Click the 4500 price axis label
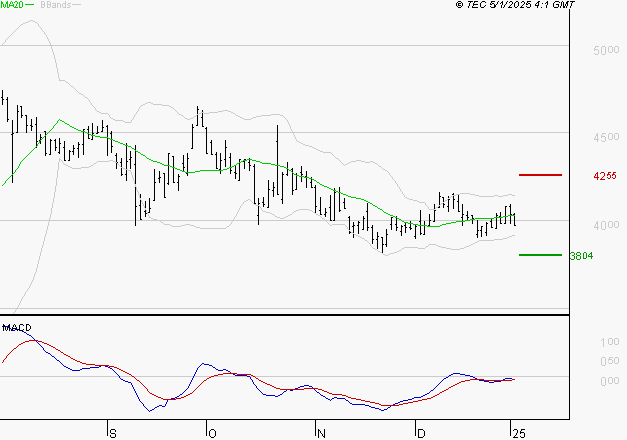This screenshot has height=440, width=627. coord(606,137)
